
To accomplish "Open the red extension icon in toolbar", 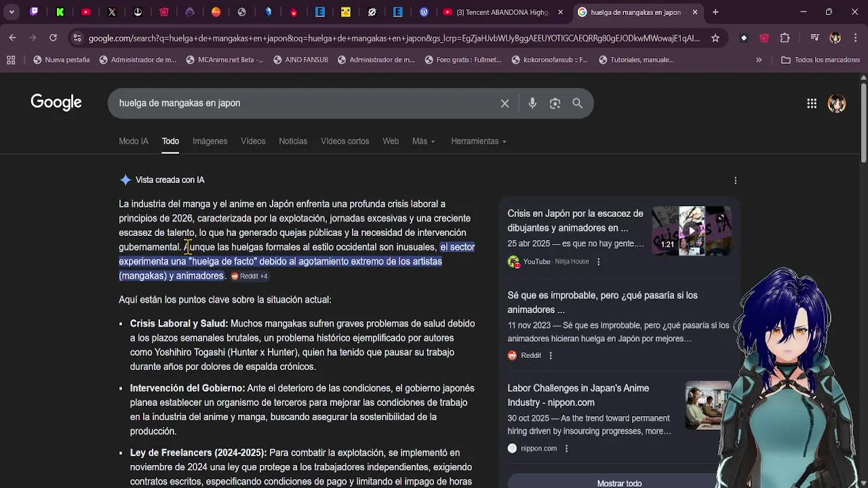I will click(x=764, y=38).
